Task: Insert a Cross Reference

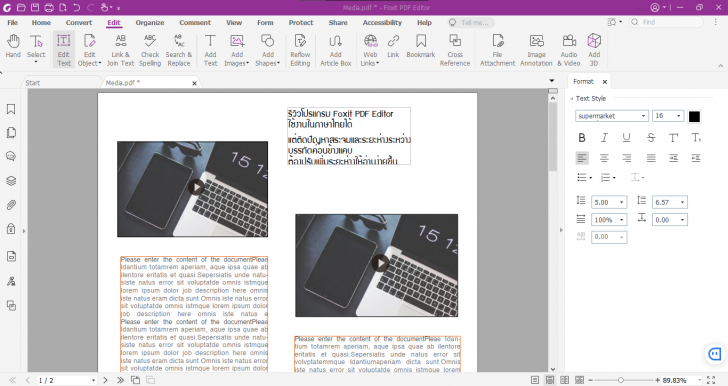Action: (x=455, y=49)
